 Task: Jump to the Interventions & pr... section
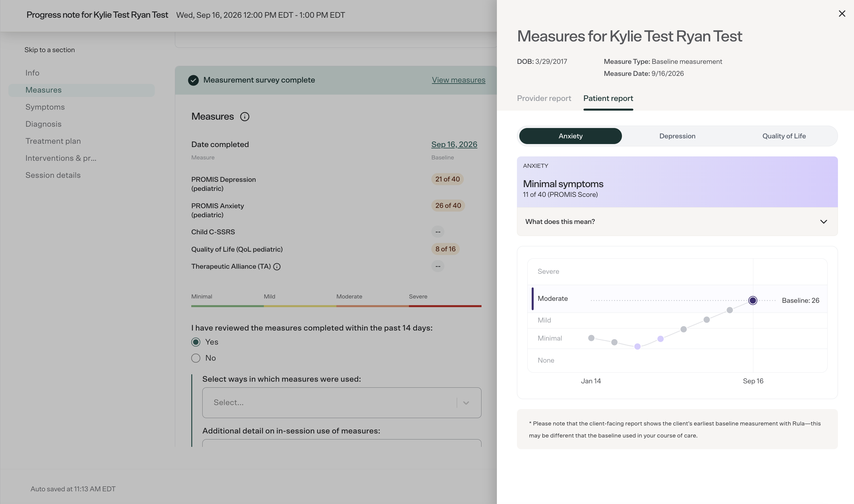click(x=61, y=158)
